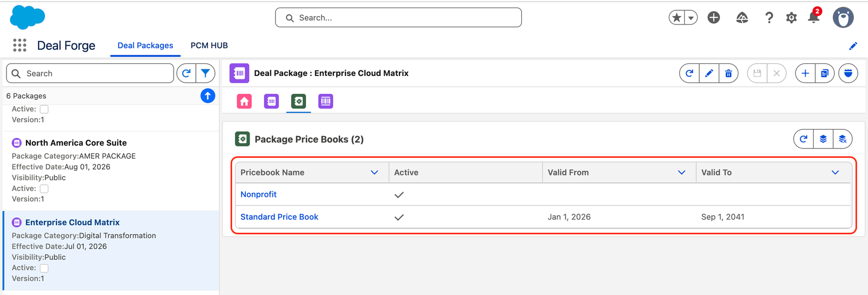The height and width of the screenshot is (295, 868).
Task: Open Valid From column dropdown
Action: [x=681, y=172]
